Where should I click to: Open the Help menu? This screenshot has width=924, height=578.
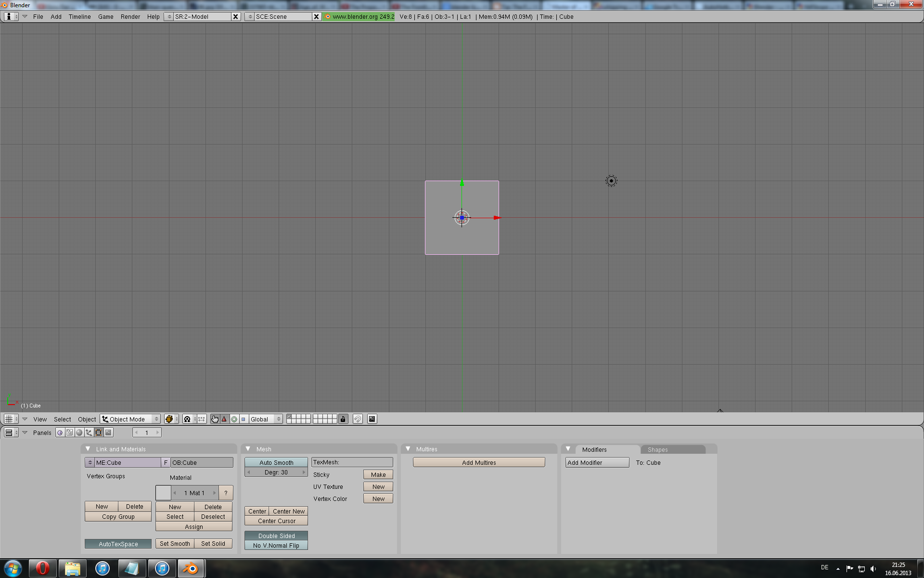[154, 16]
